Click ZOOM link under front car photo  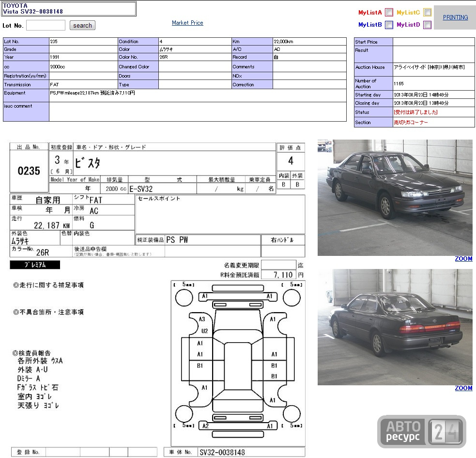463,259
